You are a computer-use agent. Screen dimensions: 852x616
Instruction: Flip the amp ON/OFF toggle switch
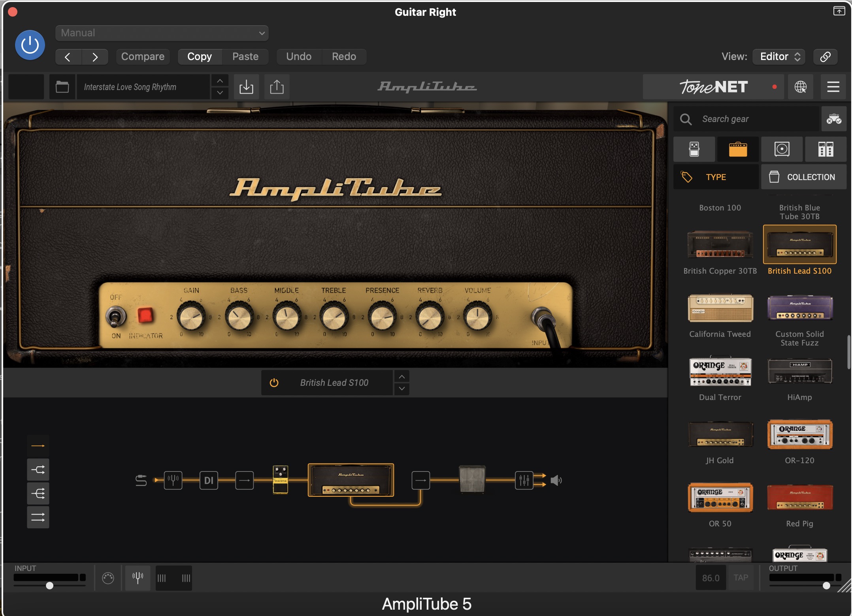[115, 316]
